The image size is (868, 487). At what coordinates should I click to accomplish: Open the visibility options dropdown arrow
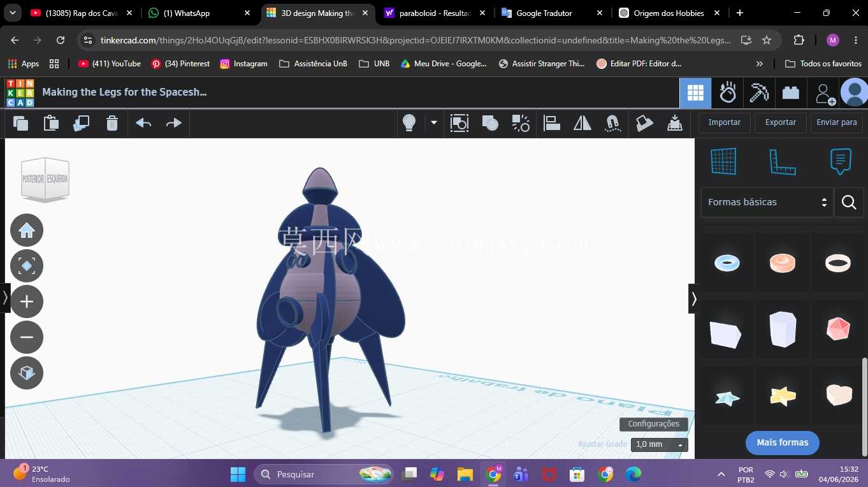[434, 123]
